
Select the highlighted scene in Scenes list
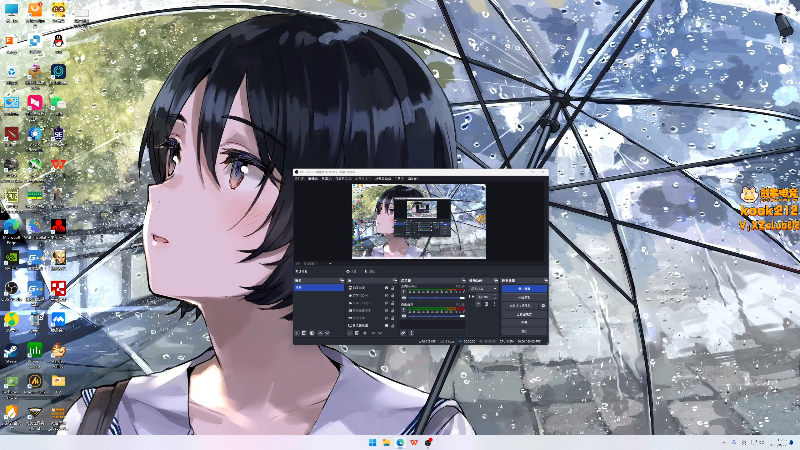(319, 288)
